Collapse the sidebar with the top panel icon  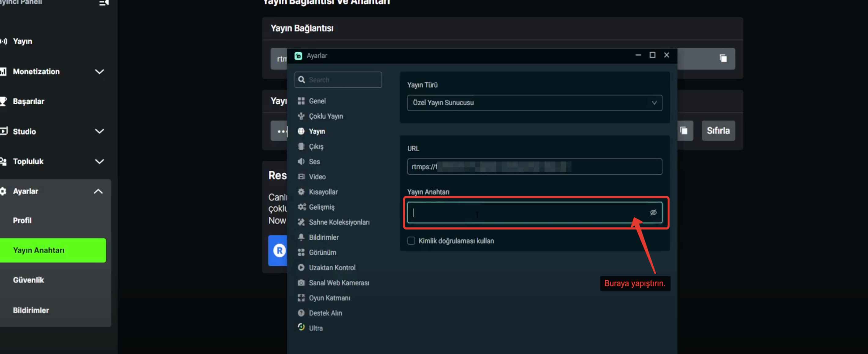(104, 3)
